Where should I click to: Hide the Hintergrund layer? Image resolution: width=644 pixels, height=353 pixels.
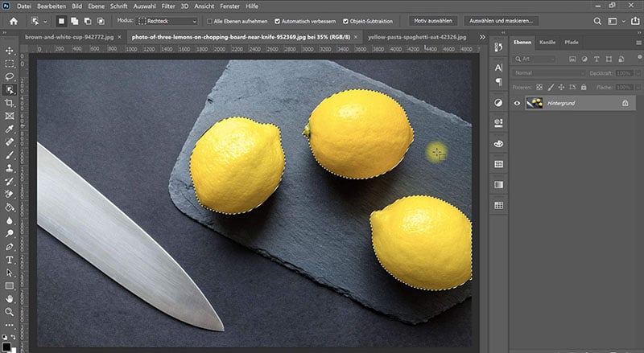point(517,104)
